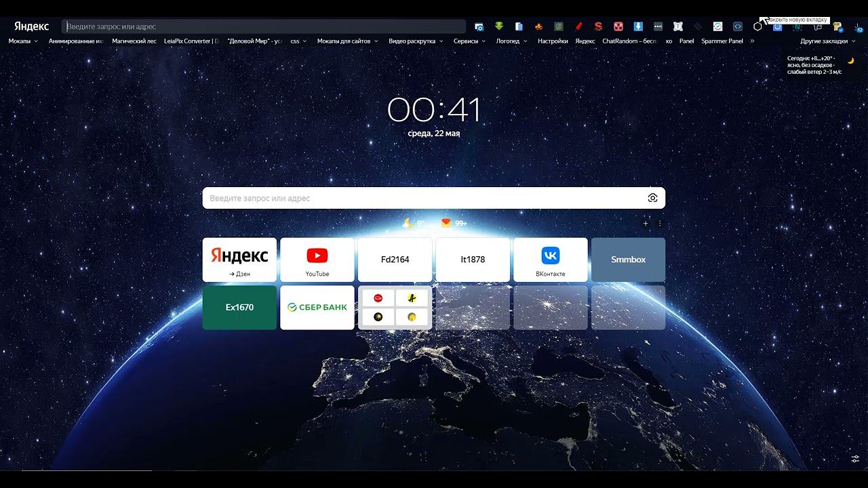
Task: Click the white hexagon extension icon
Action: (x=757, y=26)
